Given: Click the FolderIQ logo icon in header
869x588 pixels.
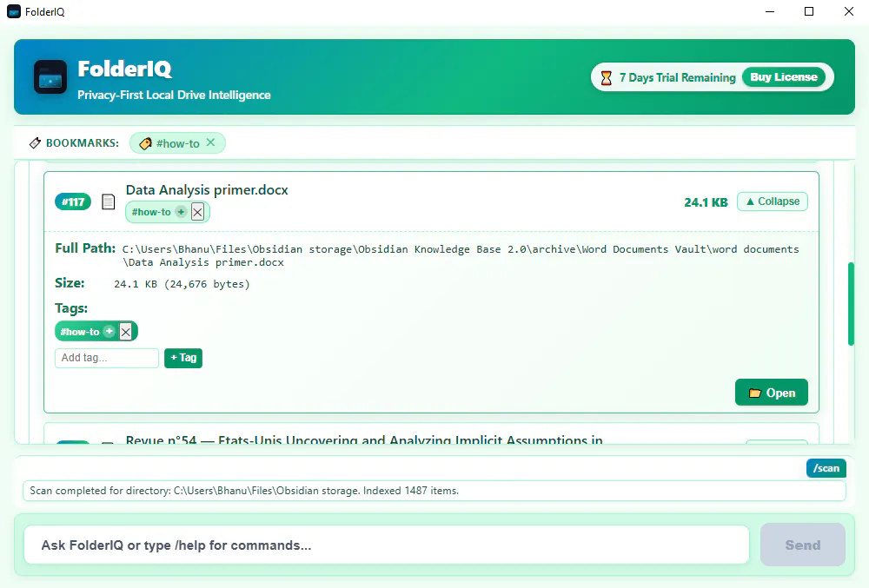Looking at the screenshot, I should [x=50, y=77].
